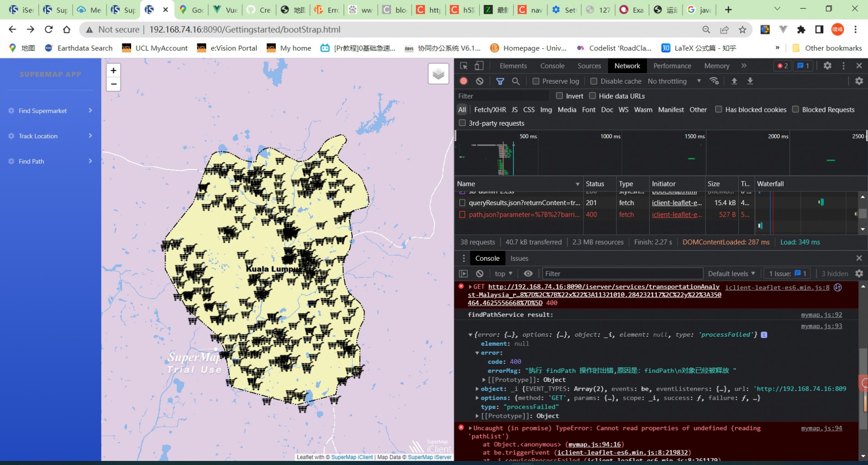Tick the Hide data URLs checkbox
868x465 pixels.
click(x=593, y=95)
